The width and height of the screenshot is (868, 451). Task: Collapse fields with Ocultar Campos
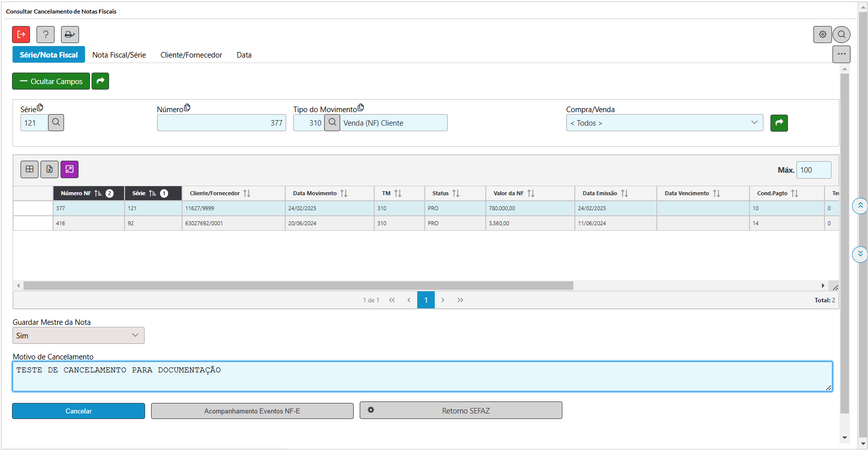(51, 81)
